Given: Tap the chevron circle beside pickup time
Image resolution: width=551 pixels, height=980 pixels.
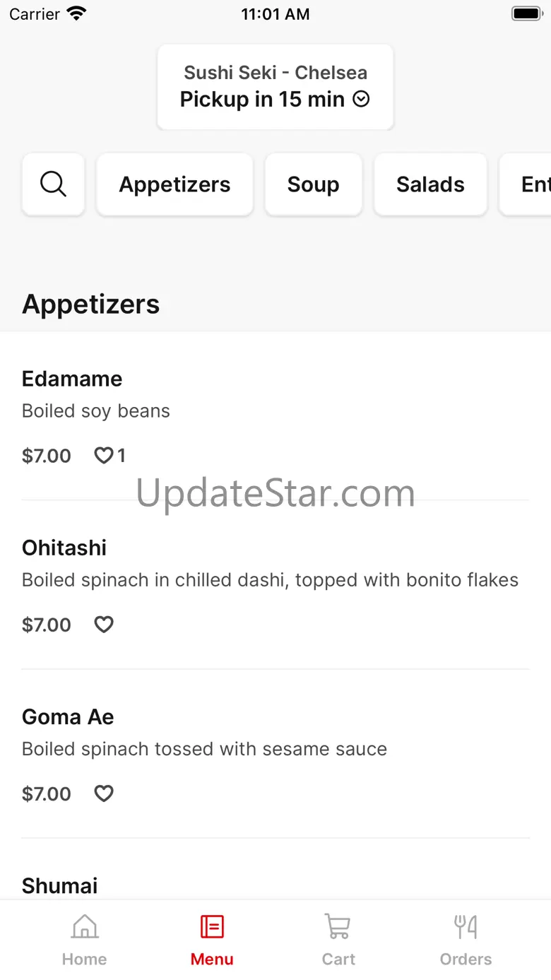Looking at the screenshot, I should click(361, 99).
